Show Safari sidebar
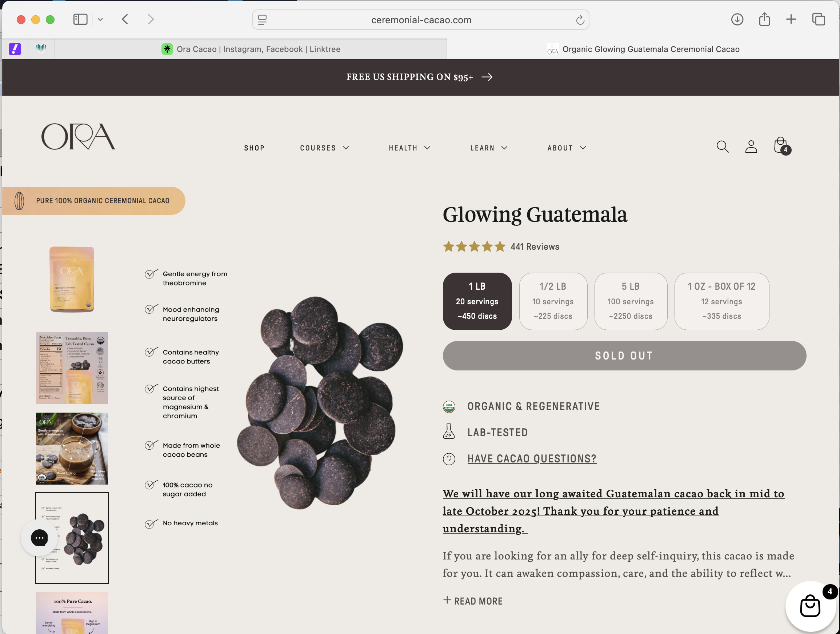 tap(80, 19)
